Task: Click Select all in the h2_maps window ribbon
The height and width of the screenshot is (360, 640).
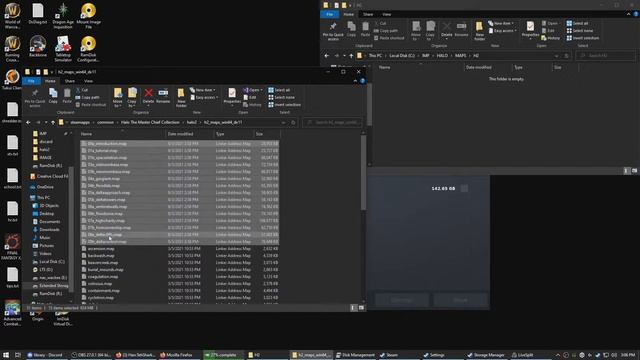Action: click(279, 90)
